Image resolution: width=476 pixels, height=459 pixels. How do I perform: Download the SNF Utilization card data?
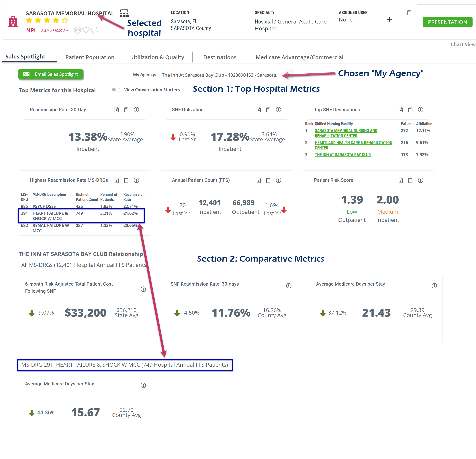point(259,110)
